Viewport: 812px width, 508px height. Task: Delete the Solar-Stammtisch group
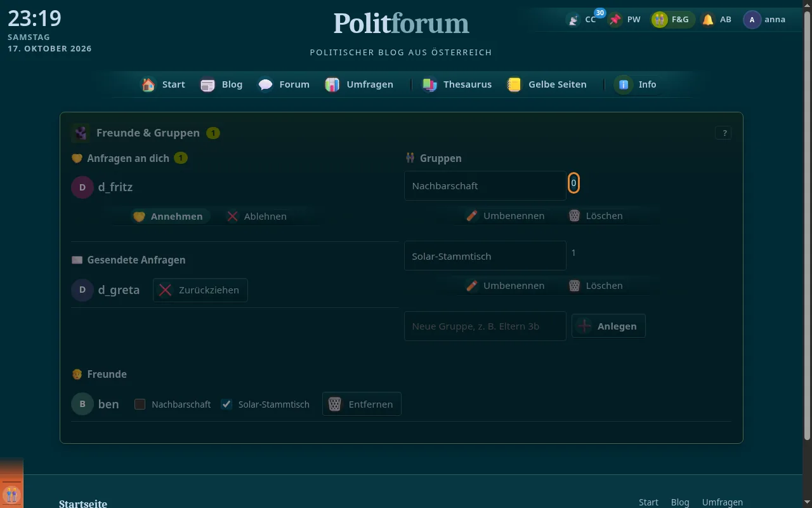pos(596,286)
